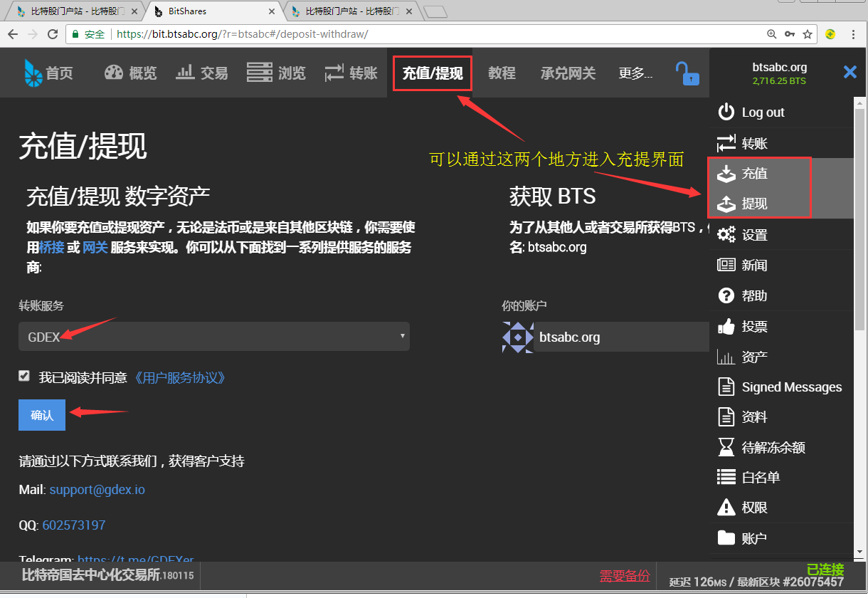Image resolution: width=868 pixels, height=598 pixels.
Task: Click the account identicon avatar
Action: [517, 337]
